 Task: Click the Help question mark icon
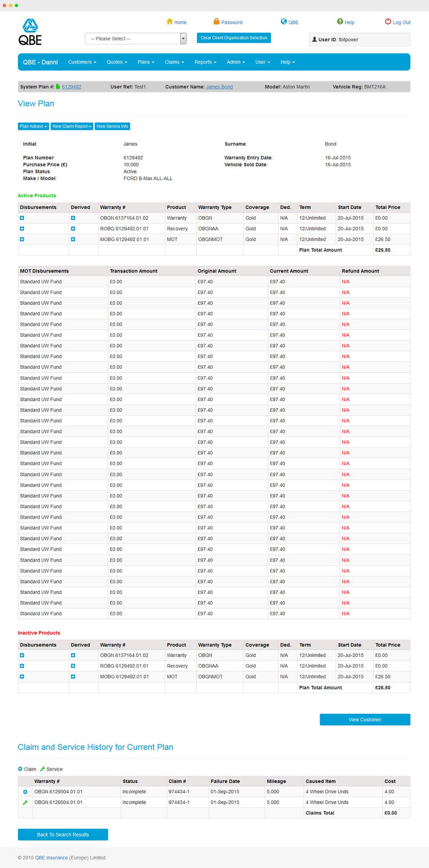(340, 22)
